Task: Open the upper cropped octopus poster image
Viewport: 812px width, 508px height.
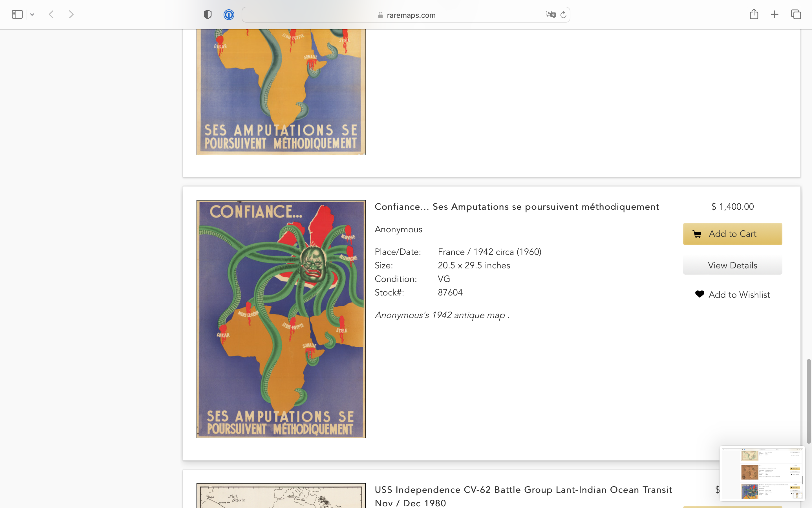Action: pyautogui.click(x=281, y=92)
